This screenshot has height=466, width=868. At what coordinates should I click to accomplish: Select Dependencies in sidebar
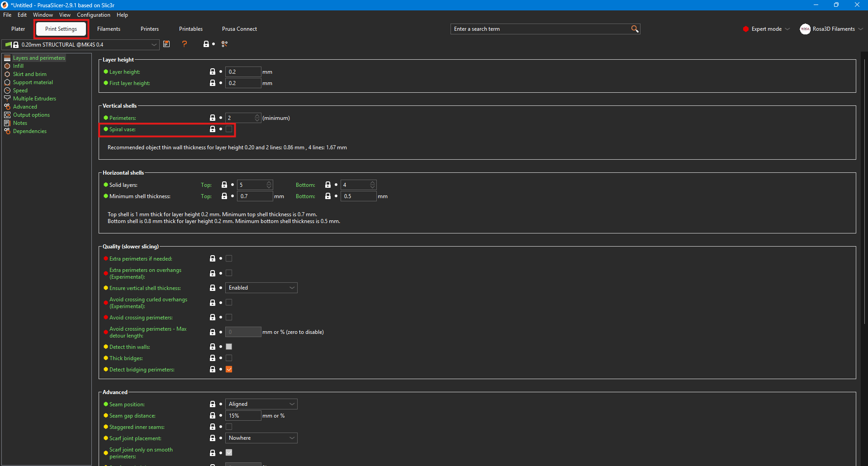(30, 131)
